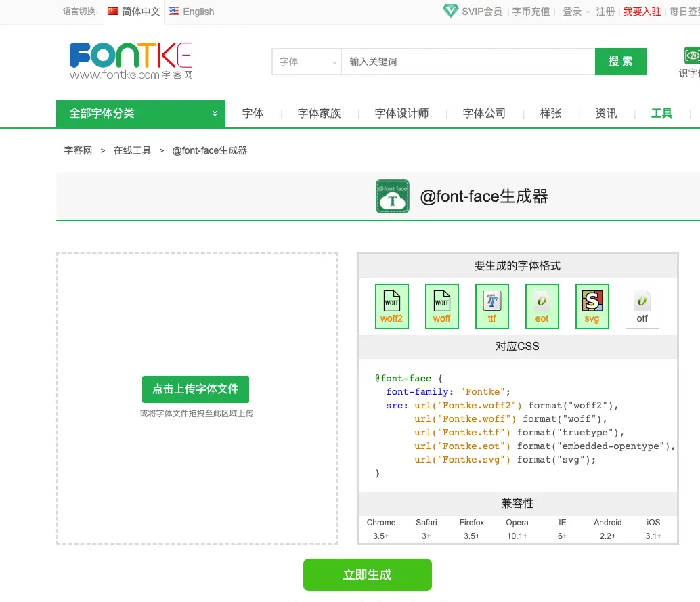Click the svg font format icon
The width and height of the screenshot is (700, 602).
[x=592, y=306]
